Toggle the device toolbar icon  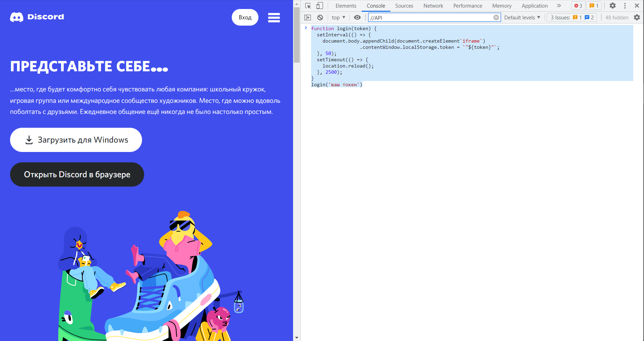320,6
